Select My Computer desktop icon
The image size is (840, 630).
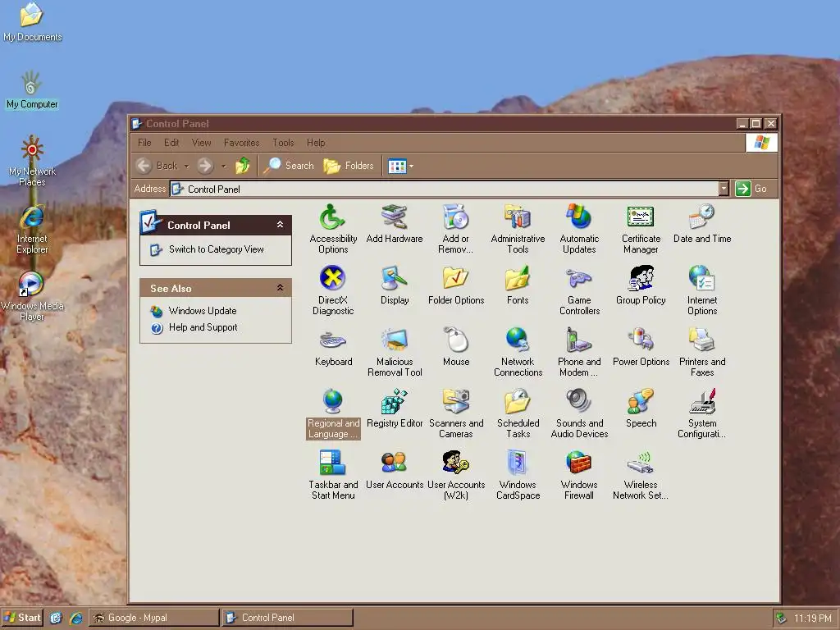32,90
